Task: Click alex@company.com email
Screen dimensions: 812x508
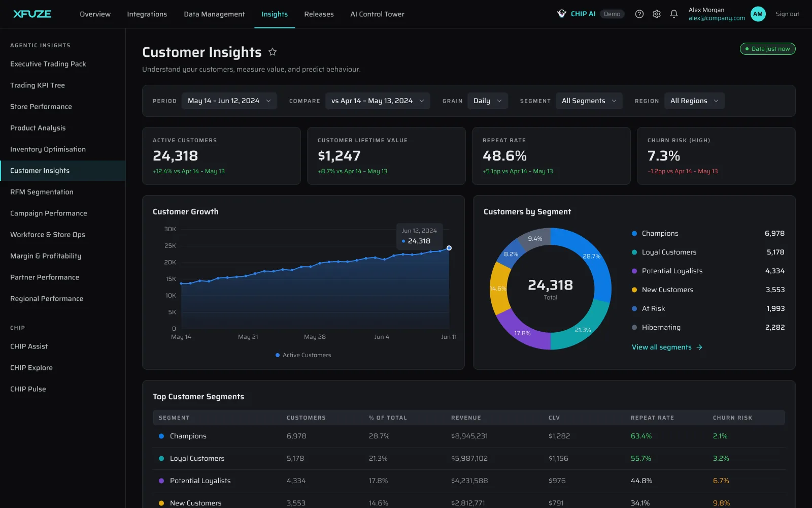Action: (x=717, y=18)
